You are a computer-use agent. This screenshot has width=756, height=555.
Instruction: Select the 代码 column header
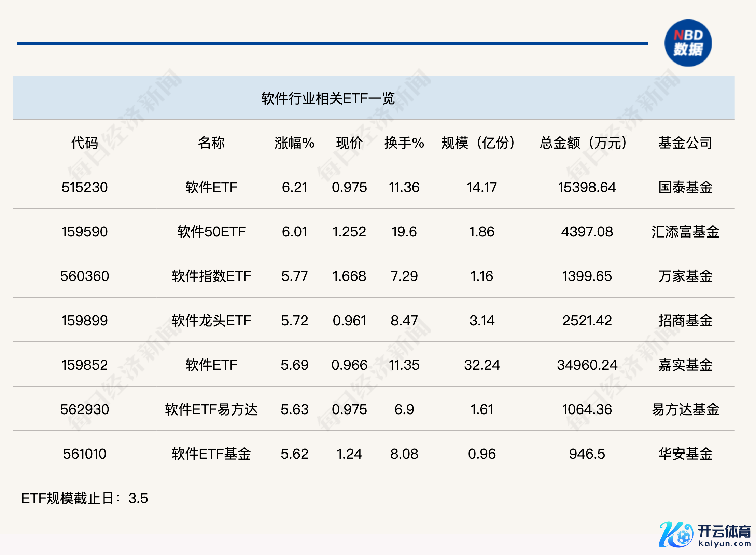tap(84, 143)
